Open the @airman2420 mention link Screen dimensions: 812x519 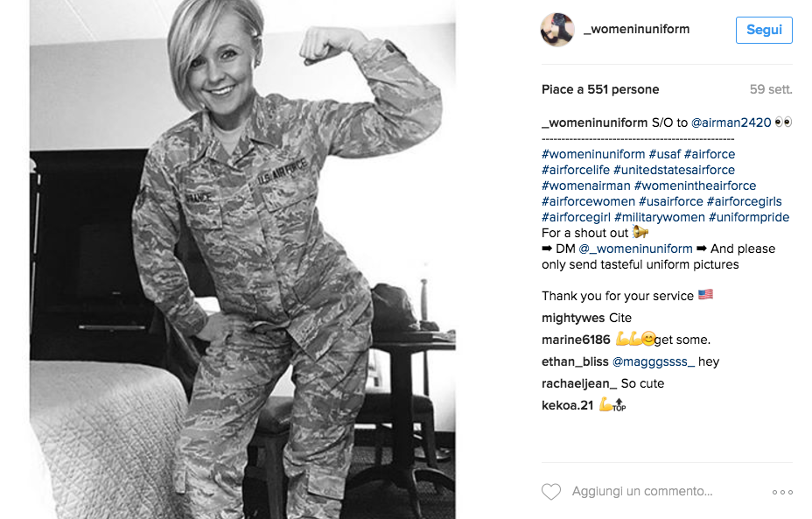coord(731,123)
